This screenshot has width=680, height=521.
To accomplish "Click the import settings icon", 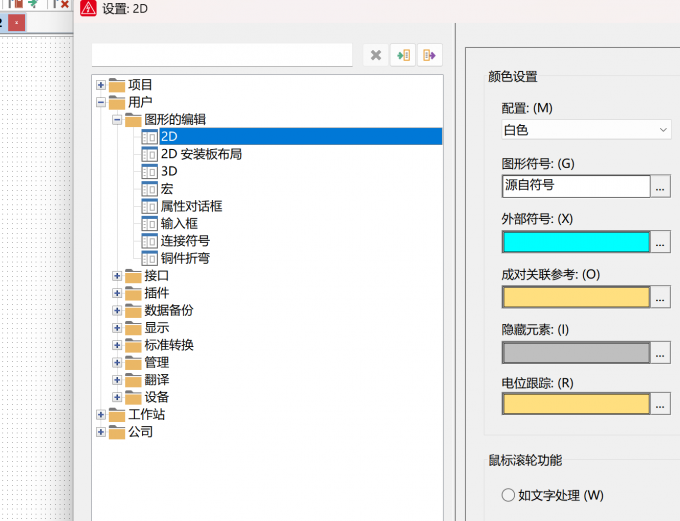I will [403, 55].
